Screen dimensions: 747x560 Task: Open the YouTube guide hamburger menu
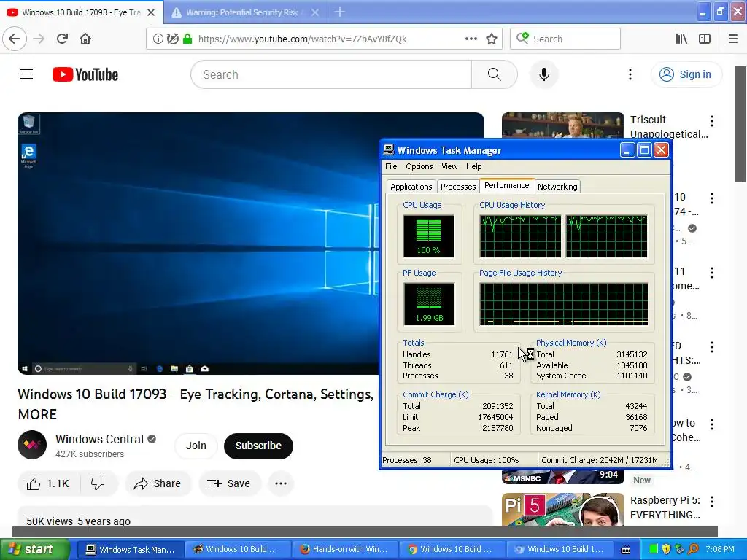pyautogui.click(x=26, y=74)
